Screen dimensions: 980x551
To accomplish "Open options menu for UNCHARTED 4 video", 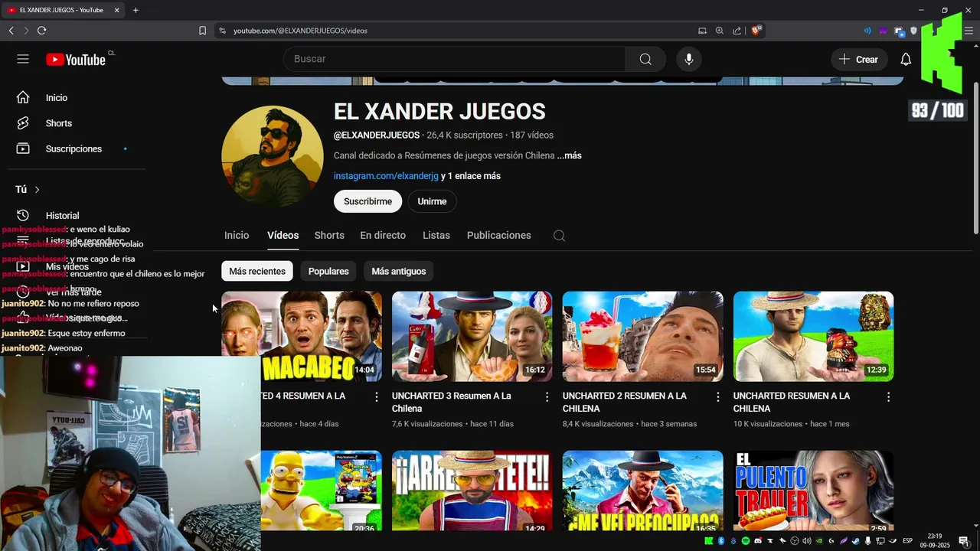I will tap(376, 396).
